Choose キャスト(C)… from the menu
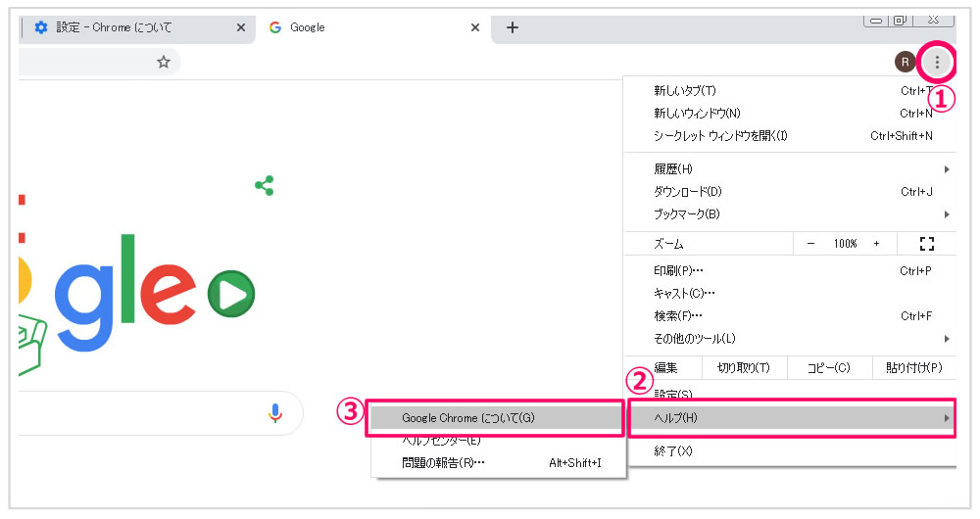The height and width of the screenshot is (519, 980). (x=790, y=293)
